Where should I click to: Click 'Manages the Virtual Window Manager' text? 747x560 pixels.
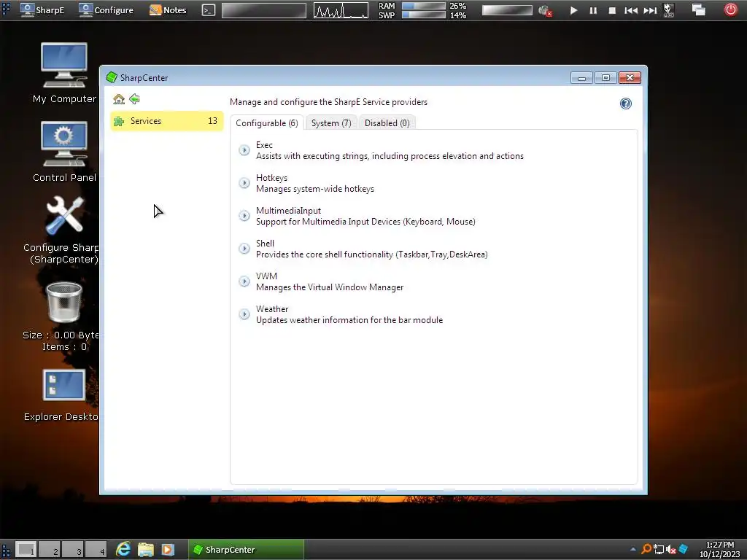tap(330, 287)
